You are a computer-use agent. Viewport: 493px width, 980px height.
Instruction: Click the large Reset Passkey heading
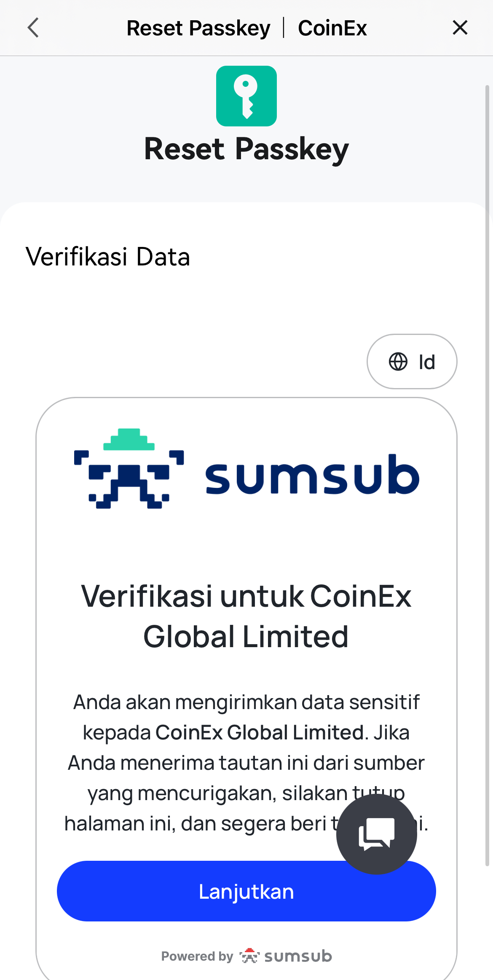click(x=246, y=149)
